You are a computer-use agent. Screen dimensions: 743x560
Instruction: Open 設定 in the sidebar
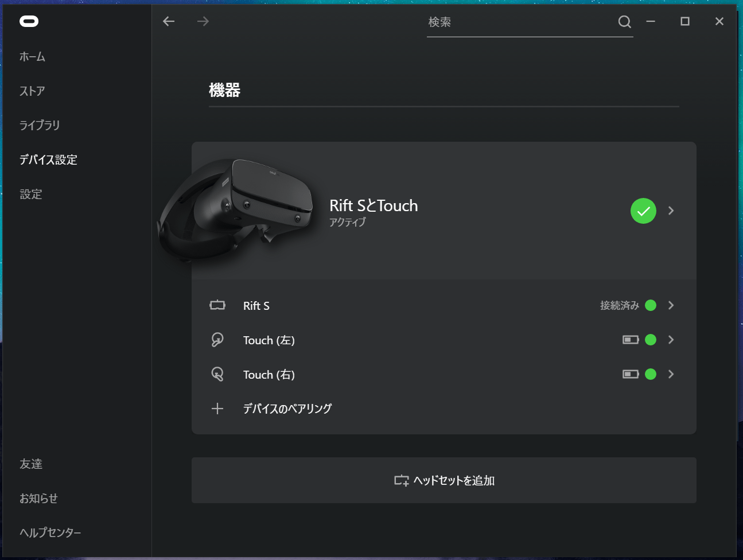click(x=31, y=194)
